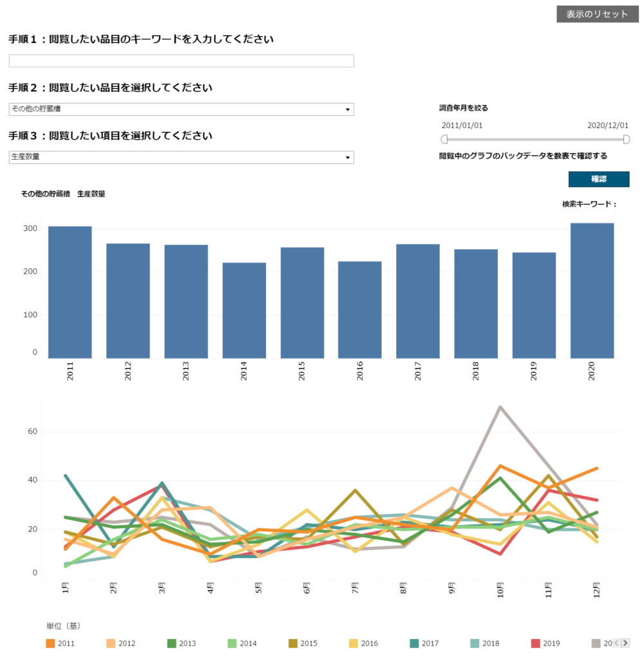The width and height of the screenshot is (644, 659).
Task: Click the date slider's left handle
Action: (x=444, y=139)
